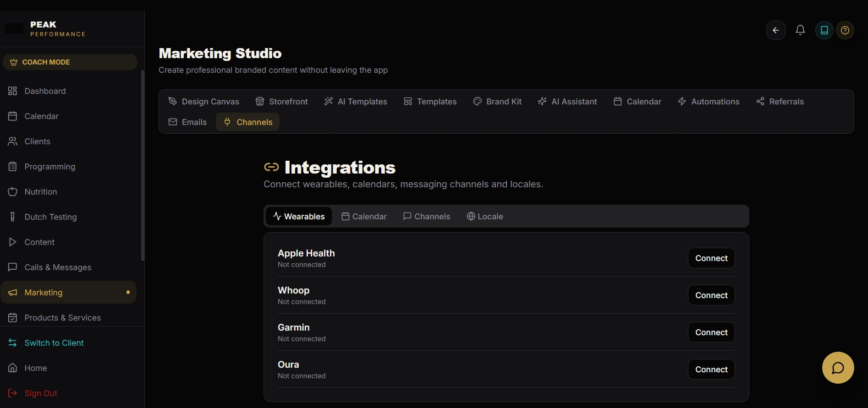Click the Integrations link icon
868x408 pixels.
click(x=271, y=167)
